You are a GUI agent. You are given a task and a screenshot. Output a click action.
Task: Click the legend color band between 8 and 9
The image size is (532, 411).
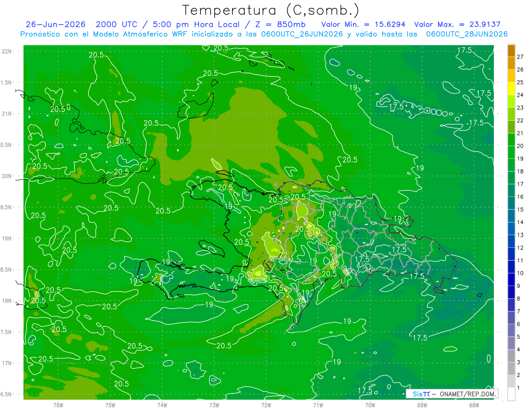point(511,293)
